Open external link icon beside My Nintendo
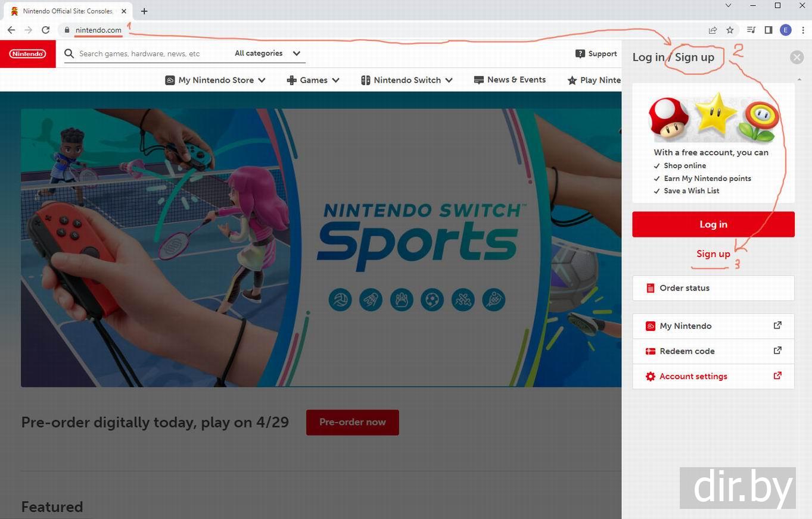The height and width of the screenshot is (519, 812). click(x=777, y=325)
